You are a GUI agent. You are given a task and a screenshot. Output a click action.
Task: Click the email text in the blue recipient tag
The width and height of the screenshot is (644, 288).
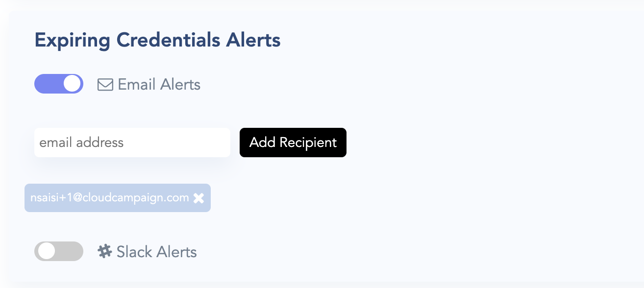pos(110,198)
